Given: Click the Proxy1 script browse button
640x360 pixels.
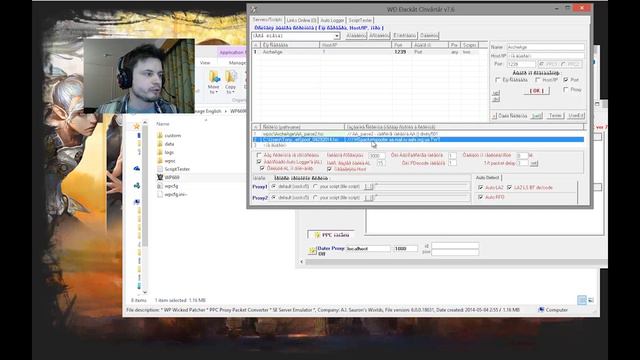Looking at the screenshot, I should click(369, 187).
